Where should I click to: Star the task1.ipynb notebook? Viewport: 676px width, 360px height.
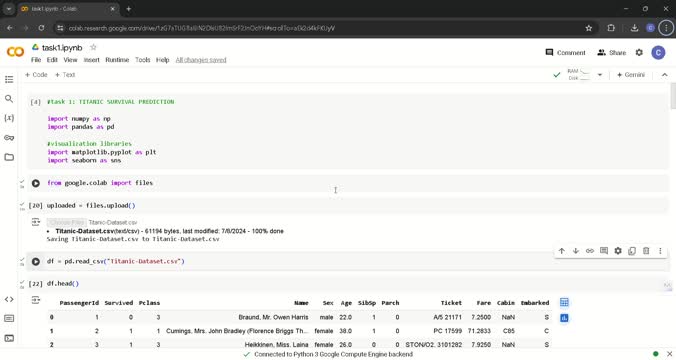[x=93, y=47]
